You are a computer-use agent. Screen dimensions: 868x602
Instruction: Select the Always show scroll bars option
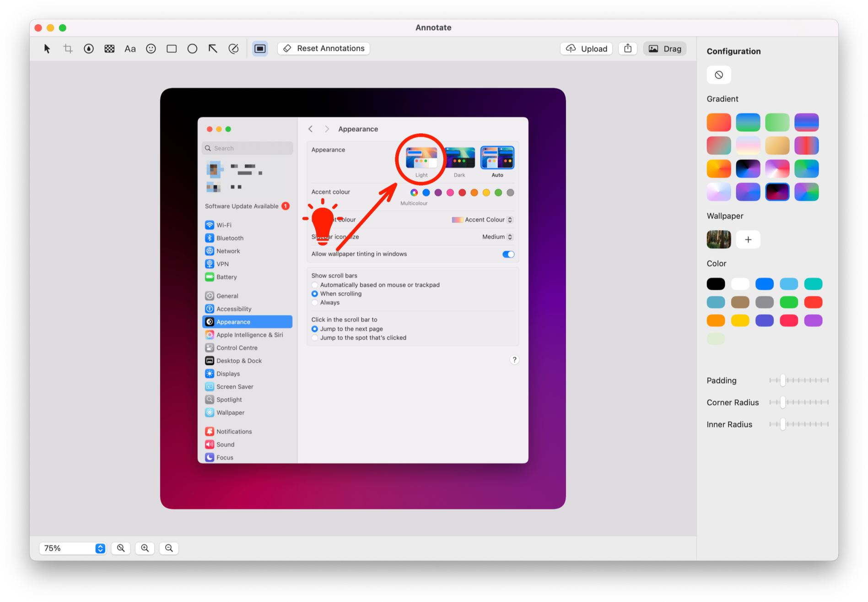315,303
